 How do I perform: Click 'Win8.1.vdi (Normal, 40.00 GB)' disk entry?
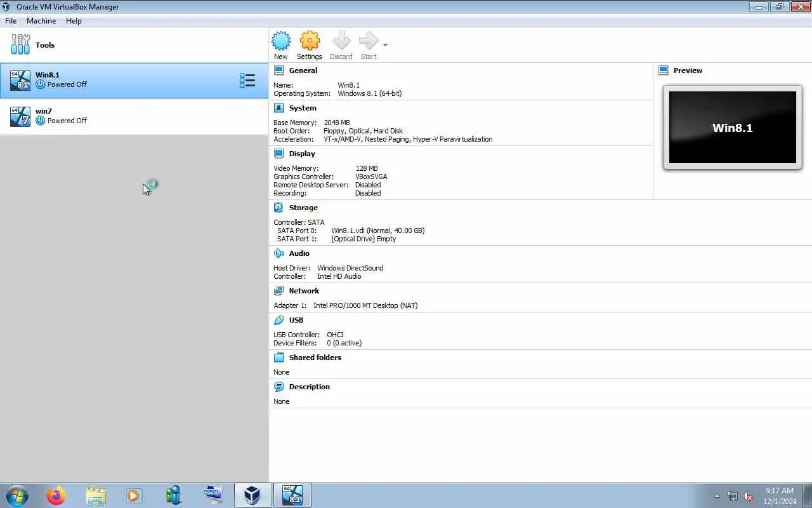(x=378, y=231)
